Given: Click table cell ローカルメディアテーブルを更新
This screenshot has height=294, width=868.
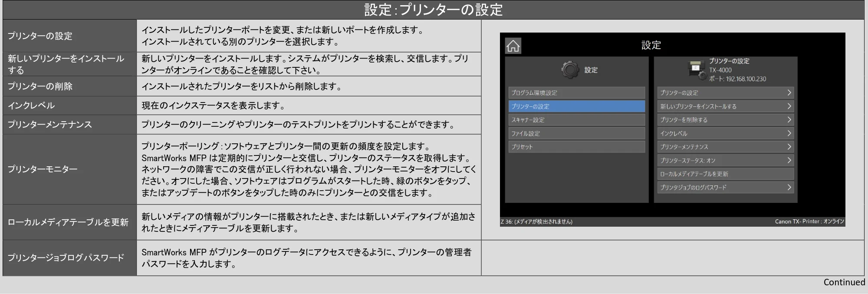Looking at the screenshot, I should (x=69, y=222).
